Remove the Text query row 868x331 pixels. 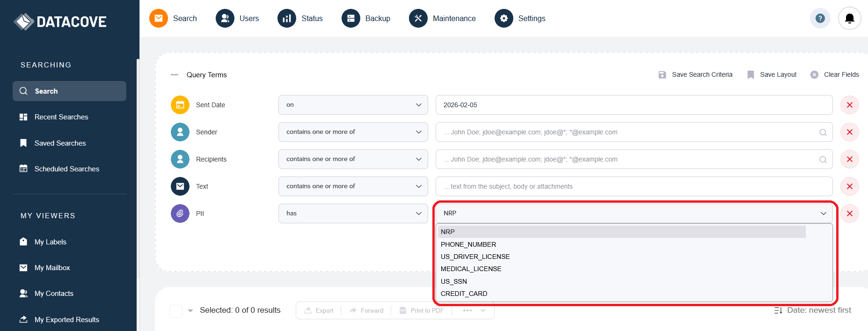pyautogui.click(x=850, y=186)
